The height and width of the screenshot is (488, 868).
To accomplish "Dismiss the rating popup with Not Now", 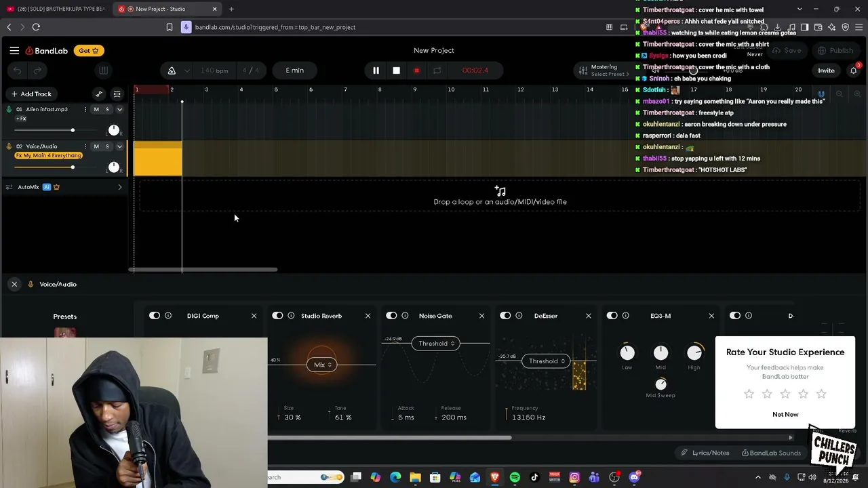I will (x=785, y=415).
